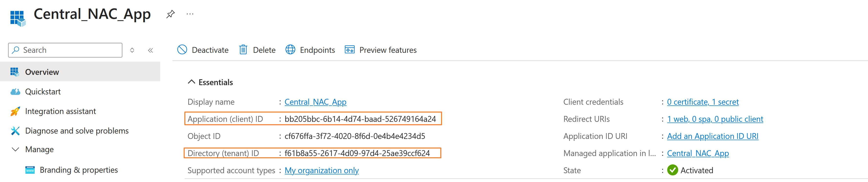Click the Delete trash icon
Image resolution: width=868 pixels, height=182 pixels.
(243, 50)
